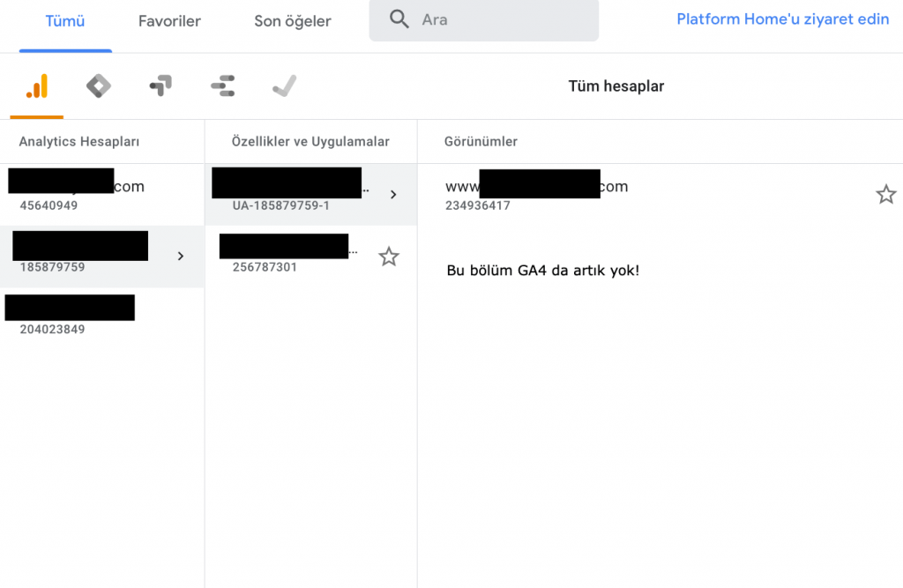Favorite the property with ID 256787301
Viewport: 903px width, 588px height.
pyautogui.click(x=388, y=257)
